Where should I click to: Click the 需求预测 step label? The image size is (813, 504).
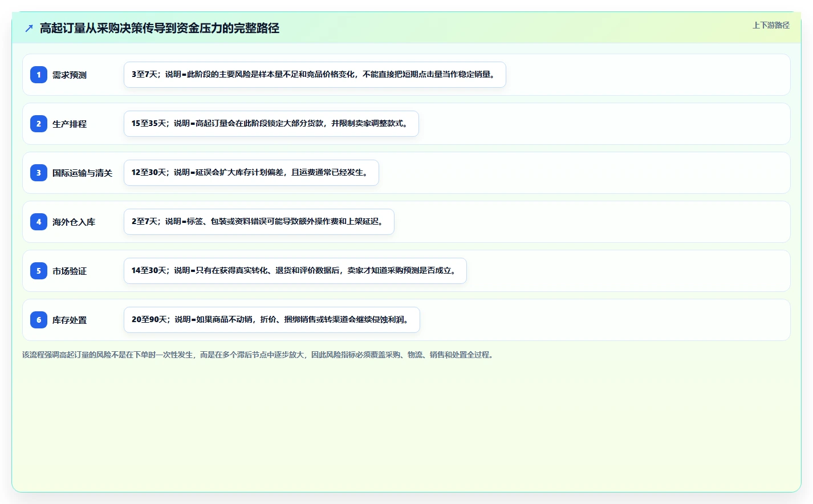click(x=70, y=75)
